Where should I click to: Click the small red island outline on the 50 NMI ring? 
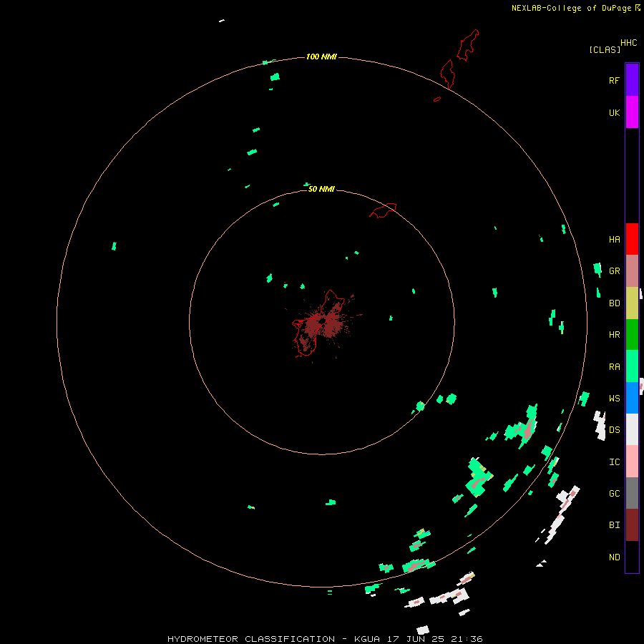click(x=384, y=210)
